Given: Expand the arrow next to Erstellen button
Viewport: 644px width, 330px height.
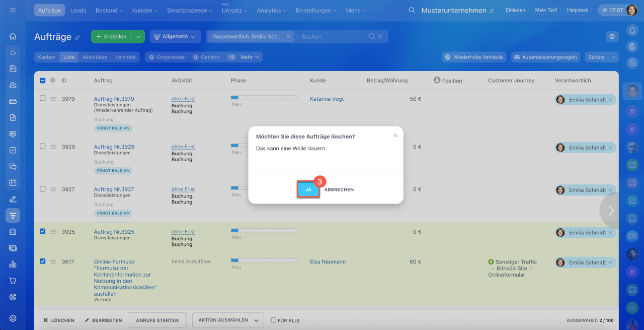Looking at the screenshot, I should pos(138,36).
